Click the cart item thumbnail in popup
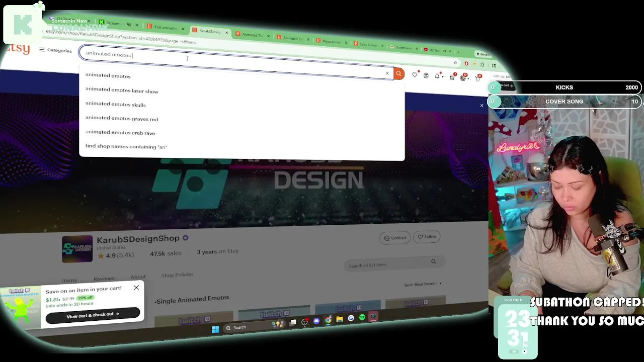This screenshot has width=644, height=362. click(x=21, y=308)
